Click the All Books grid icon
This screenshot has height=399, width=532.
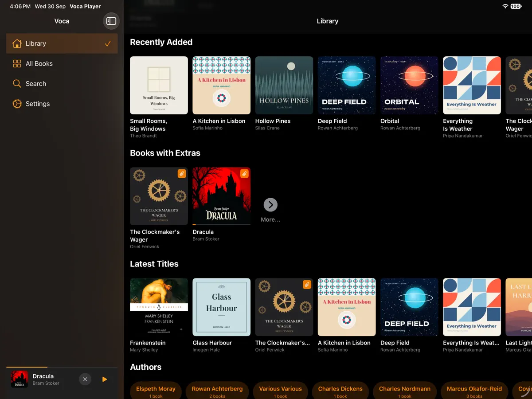(x=17, y=63)
